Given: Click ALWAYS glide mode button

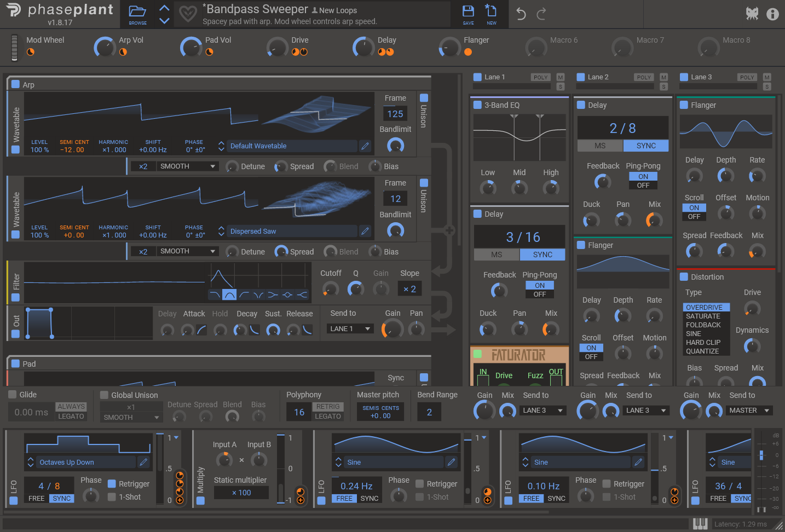Looking at the screenshot, I should tap(71, 407).
